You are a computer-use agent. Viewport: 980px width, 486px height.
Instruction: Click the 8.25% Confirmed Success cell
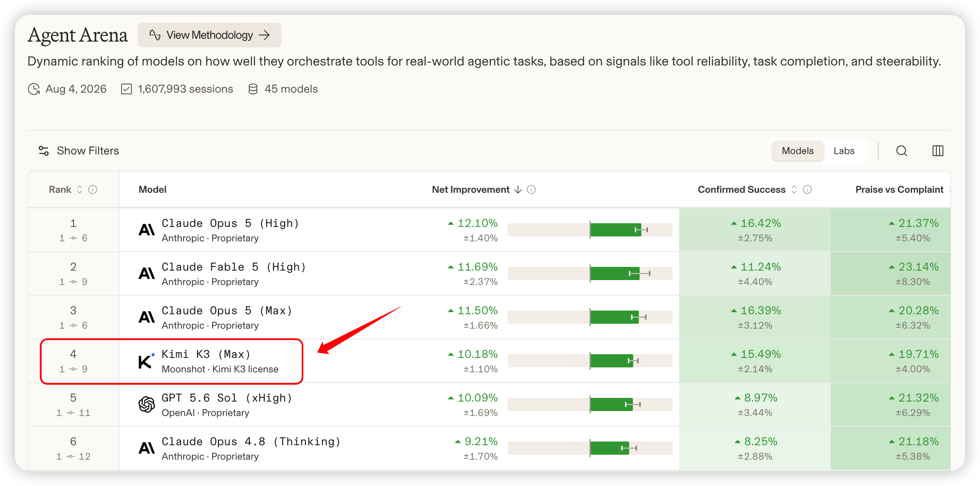pos(755,448)
